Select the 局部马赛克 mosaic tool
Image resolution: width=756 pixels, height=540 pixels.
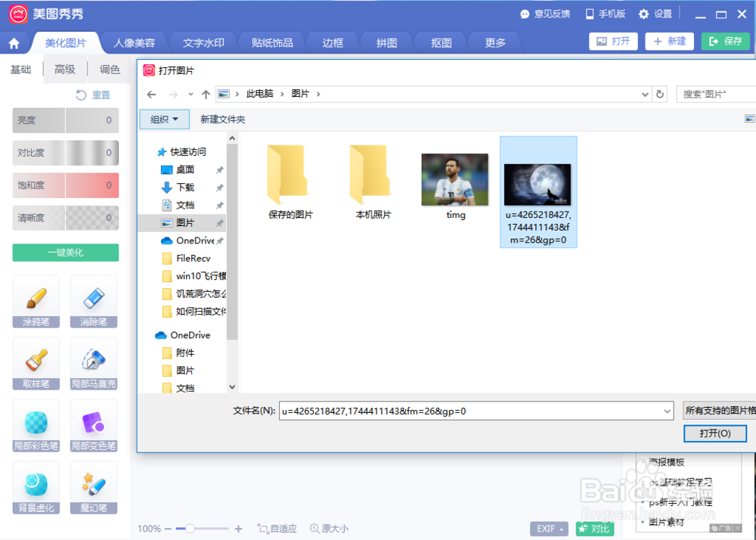click(x=94, y=364)
